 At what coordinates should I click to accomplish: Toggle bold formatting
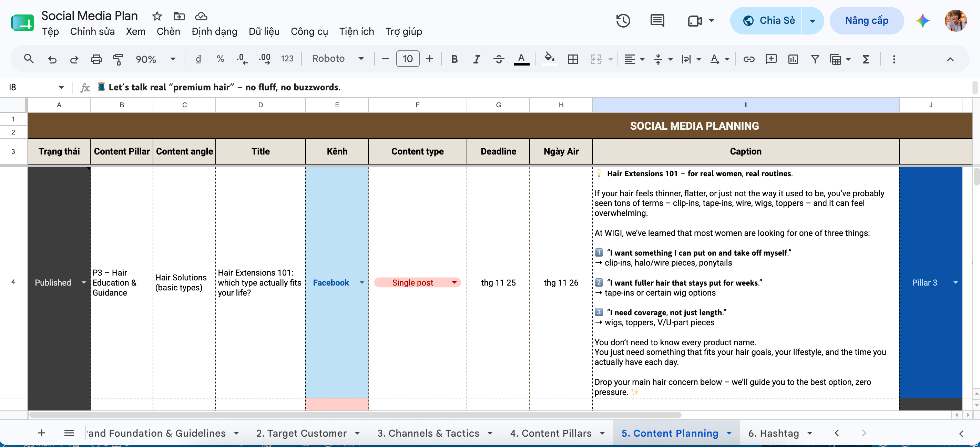[454, 59]
